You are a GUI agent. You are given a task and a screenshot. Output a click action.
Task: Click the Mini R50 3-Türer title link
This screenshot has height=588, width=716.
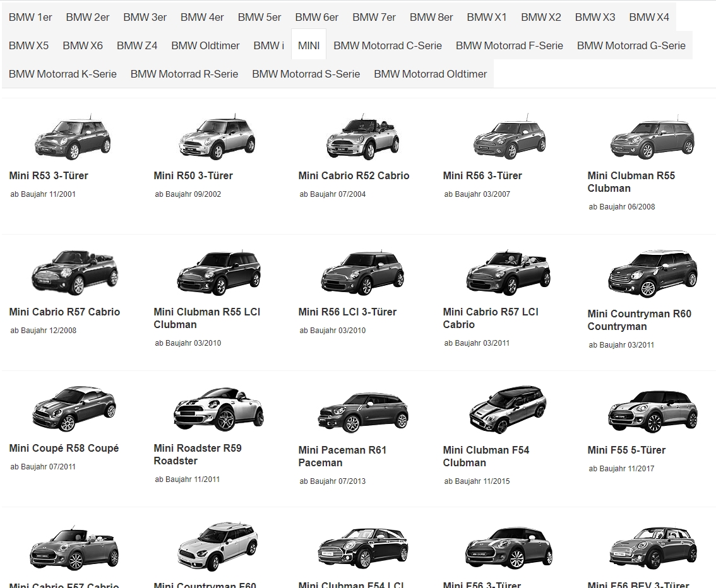point(193,175)
